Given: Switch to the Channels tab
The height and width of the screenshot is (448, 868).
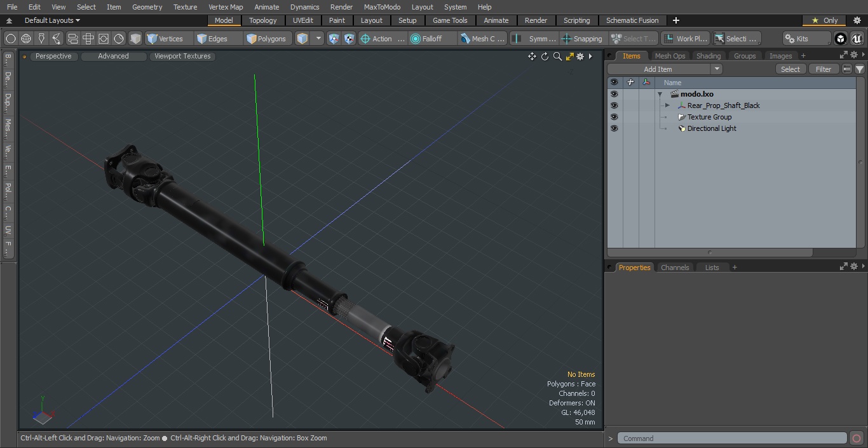Looking at the screenshot, I should click(x=675, y=268).
